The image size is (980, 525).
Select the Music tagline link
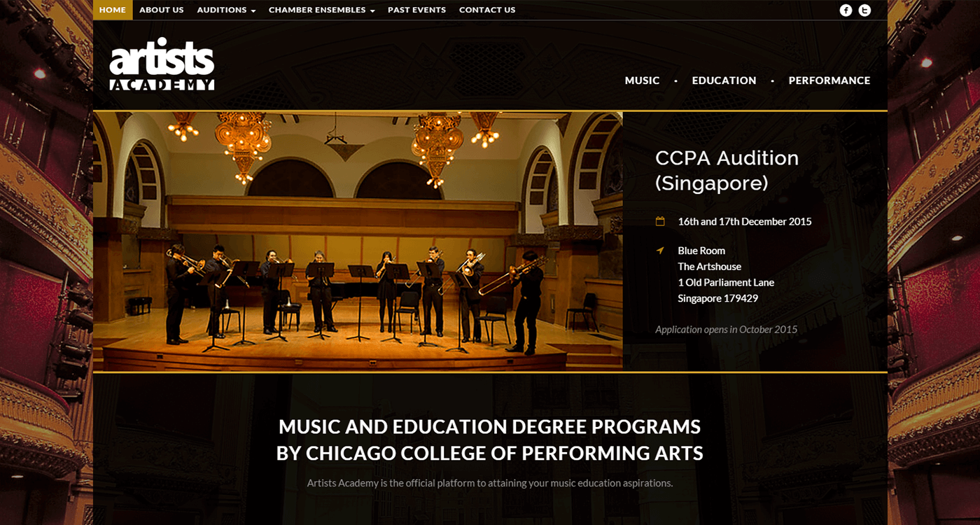642,80
